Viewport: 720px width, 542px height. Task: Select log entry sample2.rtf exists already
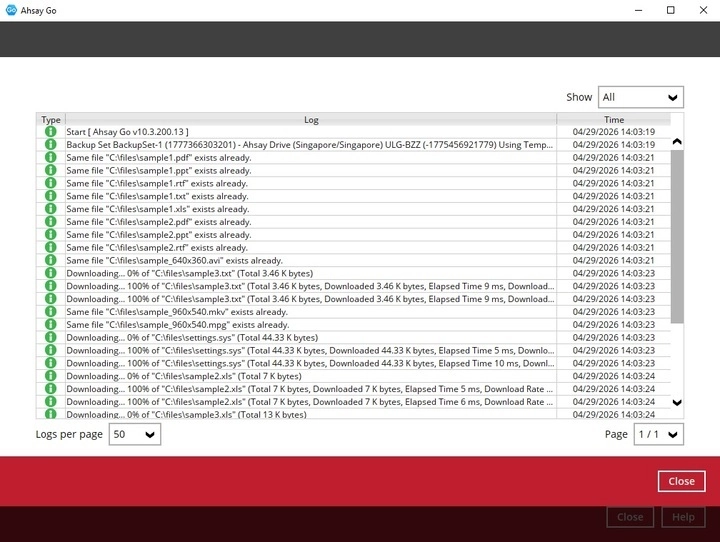(157, 248)
